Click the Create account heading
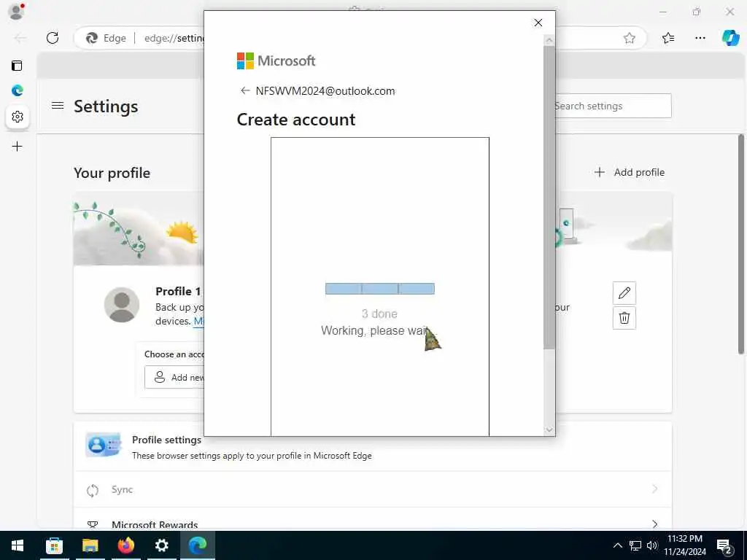 click(296, 120)
